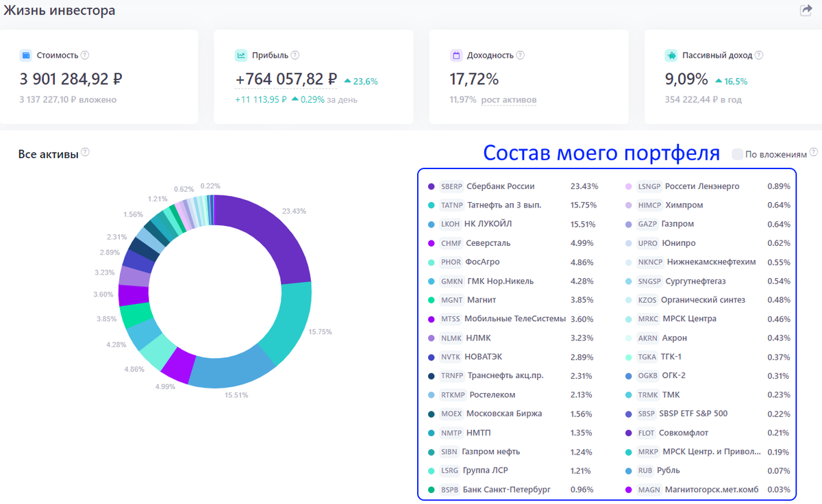The width and height of the screenshot is (822, 504).
Task: Click the 17,72% yield value
Action: 474,79
